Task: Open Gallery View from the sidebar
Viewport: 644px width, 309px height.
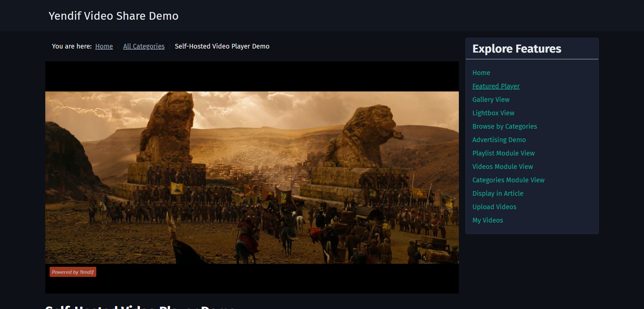Action: [x=491, y=99]
